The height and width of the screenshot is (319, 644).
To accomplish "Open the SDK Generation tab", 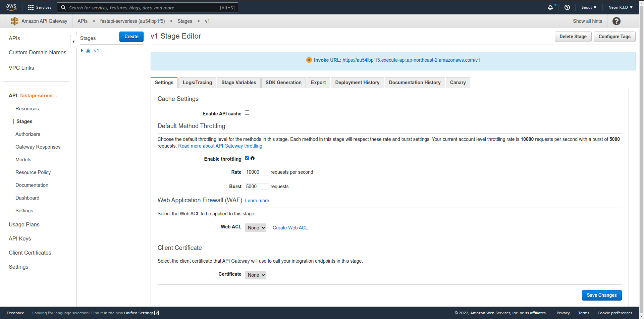I will point(283,83).
